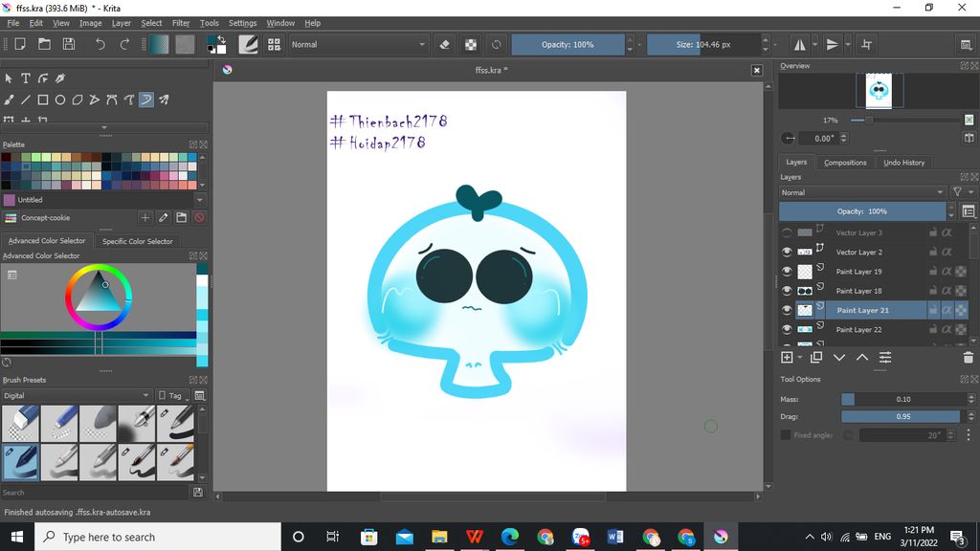This screenshot has width=980, height=551.
Task: Open the brush settings editor
Action: point(248,44)
